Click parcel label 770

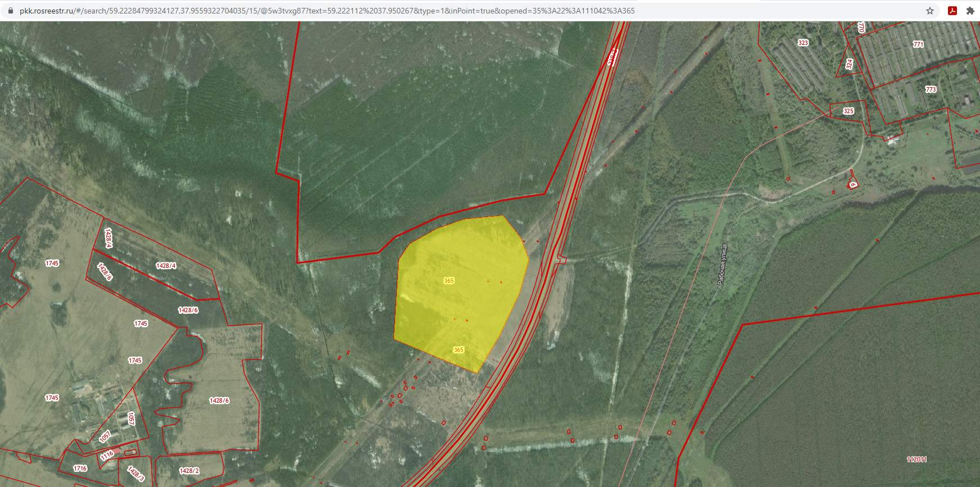tap(861, 27)
